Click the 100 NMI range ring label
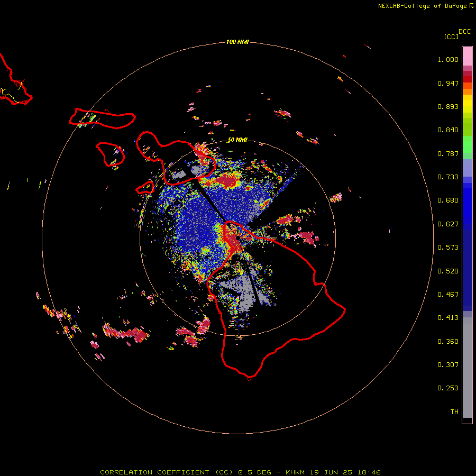Viewport: 476px width, 476px height. 237,42
